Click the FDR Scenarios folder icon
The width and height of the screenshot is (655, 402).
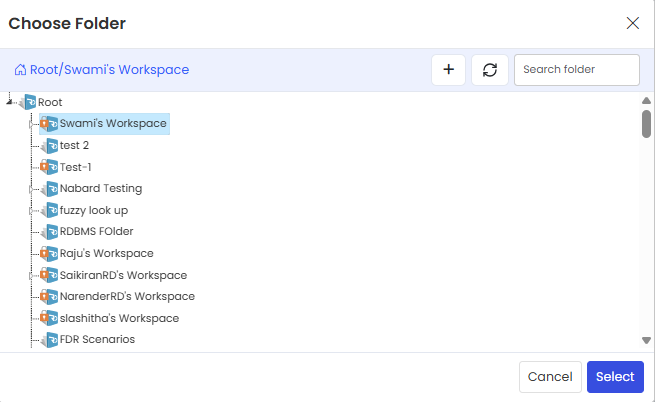click(49, 340)
